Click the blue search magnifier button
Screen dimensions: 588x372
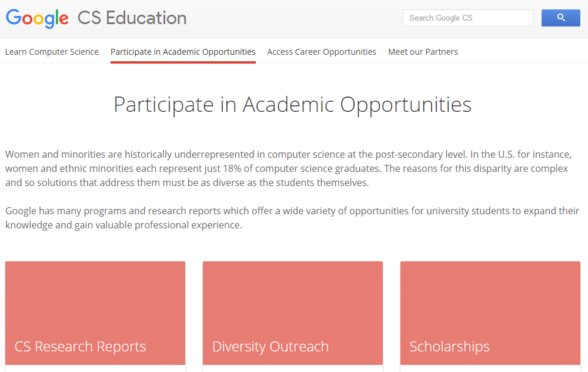tap(560, 18)
